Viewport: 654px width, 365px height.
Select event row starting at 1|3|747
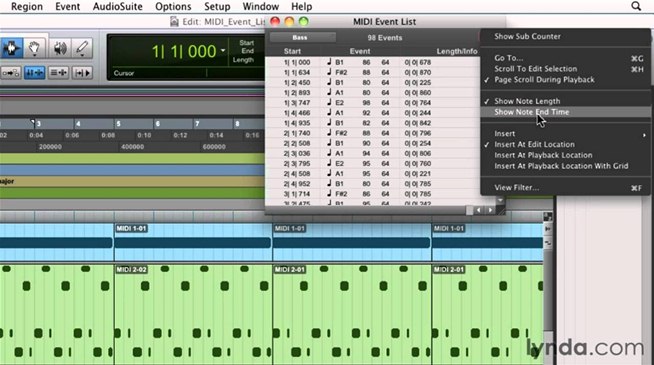[372, 103]
